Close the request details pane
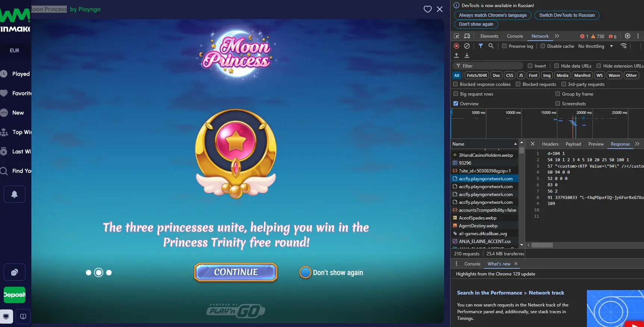 533,144
